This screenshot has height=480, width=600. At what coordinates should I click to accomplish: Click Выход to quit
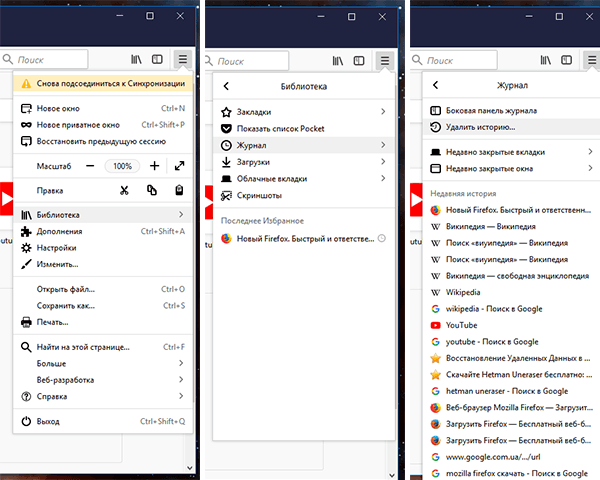click(103, 421)
